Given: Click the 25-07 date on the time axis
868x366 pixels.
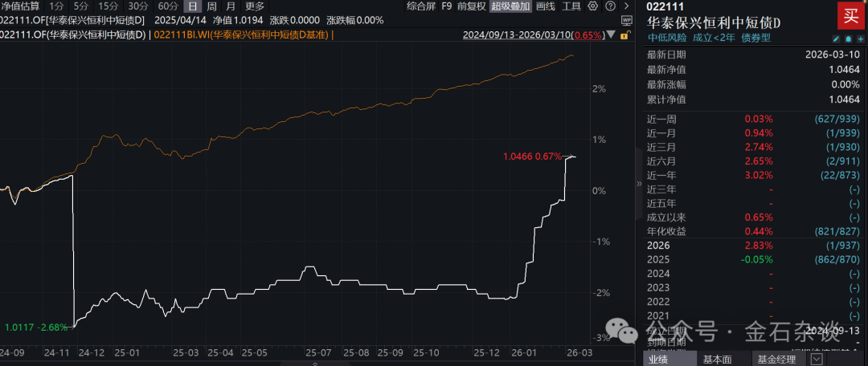Looking at the screenshot, I should click(317, 352).
